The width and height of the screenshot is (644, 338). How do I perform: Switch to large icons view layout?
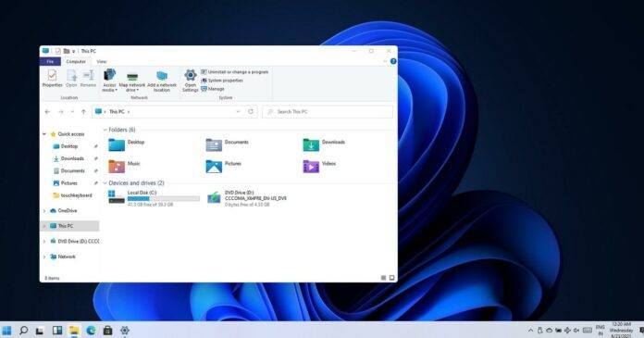[391, 278]
